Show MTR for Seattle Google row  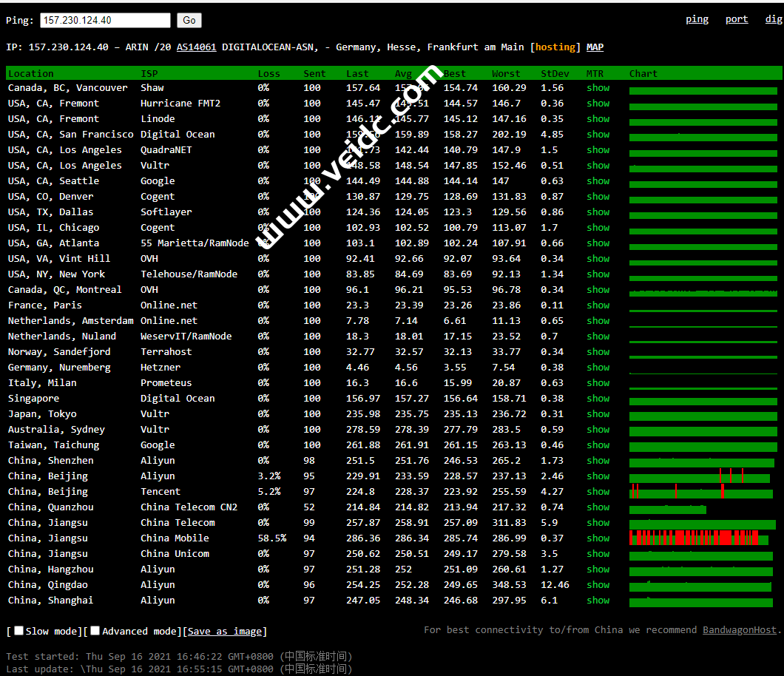(598, 180)
